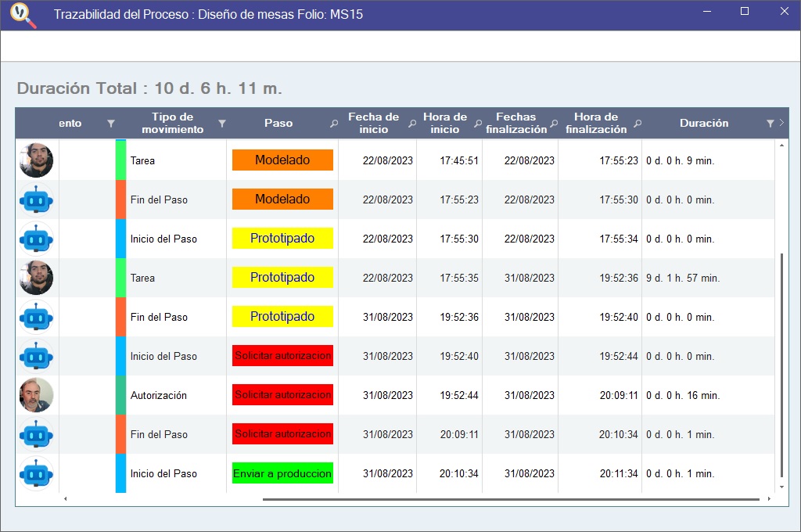Click the horizontal scrollbar left arrow
This screenshot has width=801, height=532.
click(66, 499)
